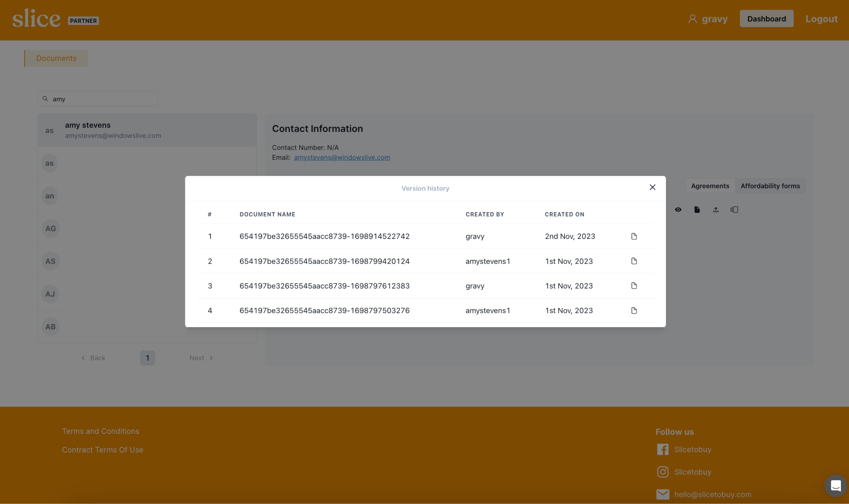Go to Next page of contacts

[201, 358]
